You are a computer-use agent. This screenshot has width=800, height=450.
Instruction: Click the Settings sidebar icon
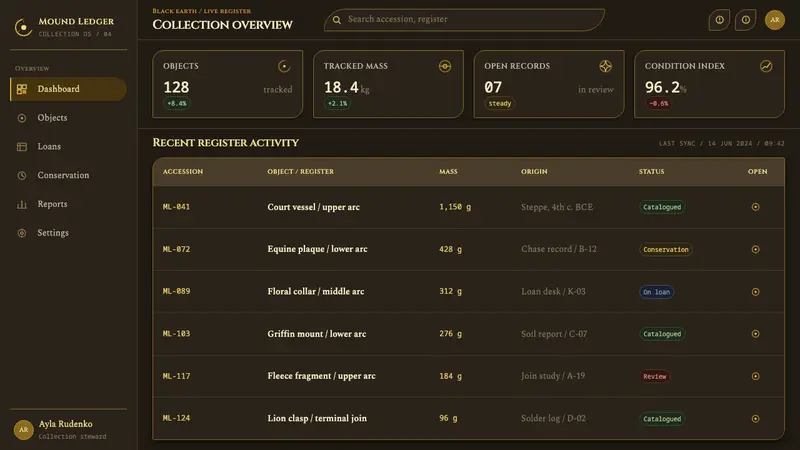click(x=21, y=233)
